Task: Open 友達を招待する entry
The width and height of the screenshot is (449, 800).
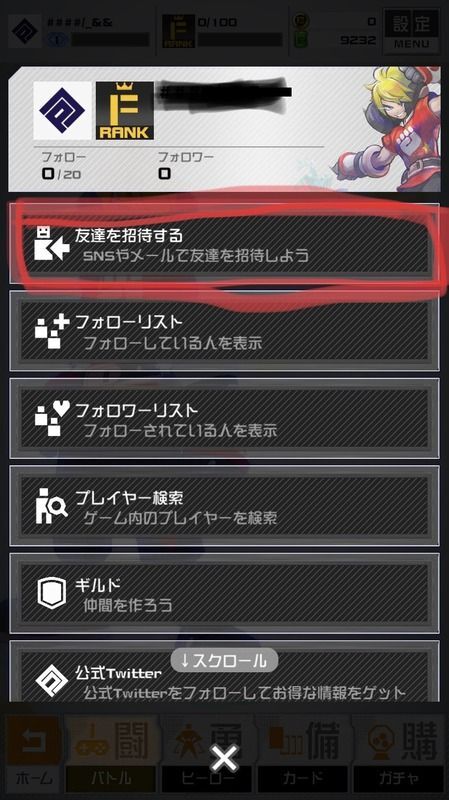Action: 224,243
